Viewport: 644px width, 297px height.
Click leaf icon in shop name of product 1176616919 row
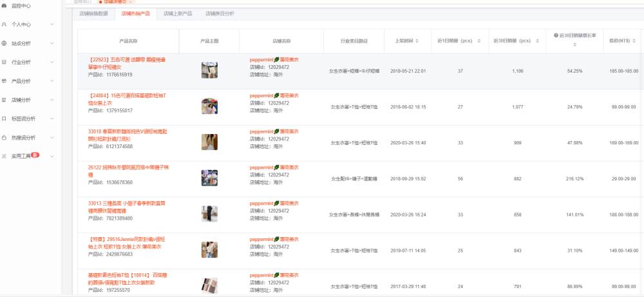(277, 60)
